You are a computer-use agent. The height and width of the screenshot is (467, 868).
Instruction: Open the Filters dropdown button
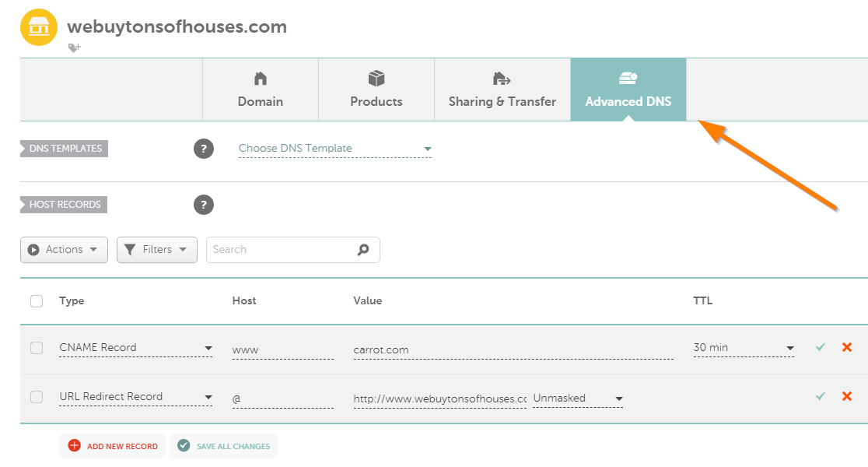pyautogui.click(x=156, y=250)
